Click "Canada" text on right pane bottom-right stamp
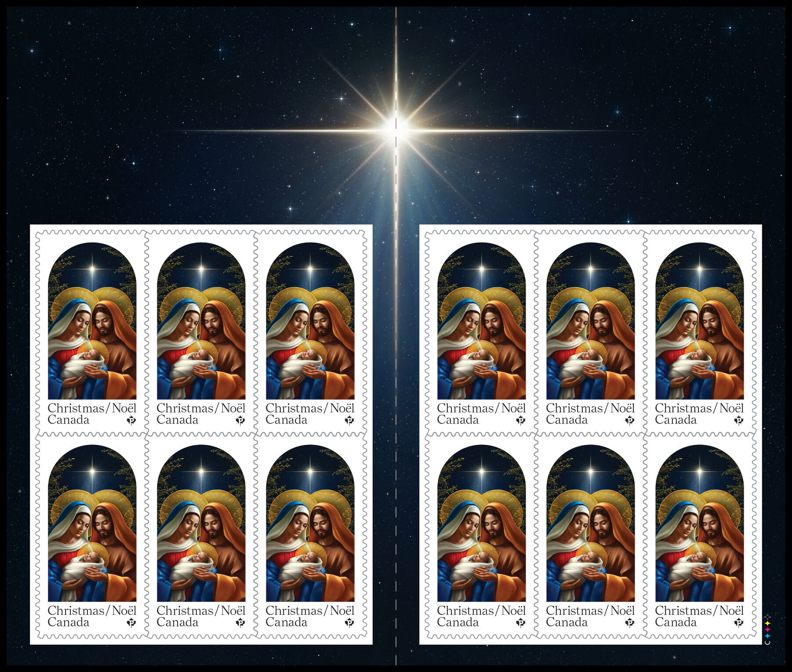Screen dimensions: 792x672 coord(676,622)
